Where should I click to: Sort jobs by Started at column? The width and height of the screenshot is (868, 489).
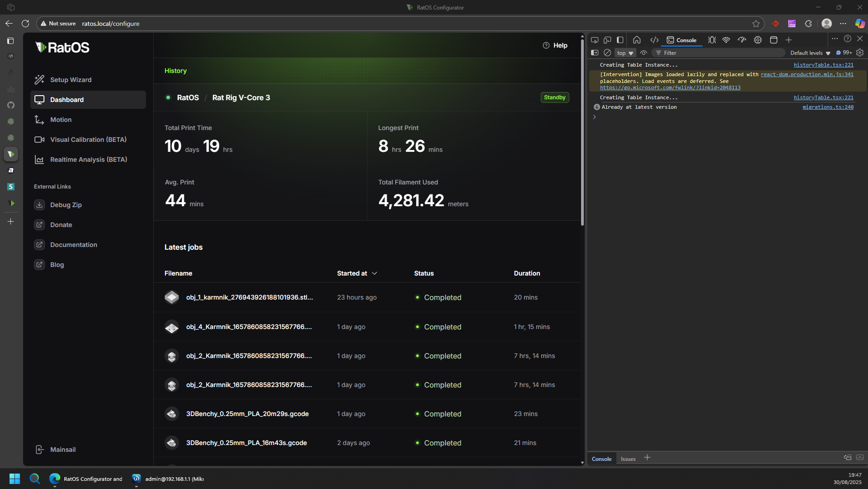[x=357, y=273]
